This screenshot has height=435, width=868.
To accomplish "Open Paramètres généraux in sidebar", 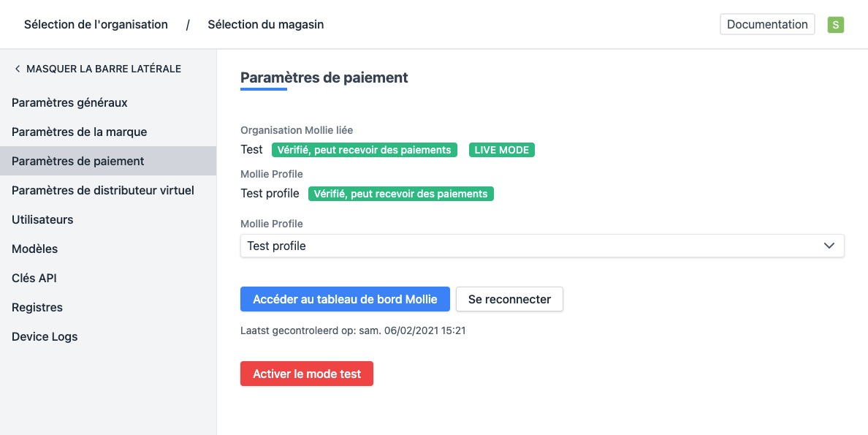I will (69, 102).
